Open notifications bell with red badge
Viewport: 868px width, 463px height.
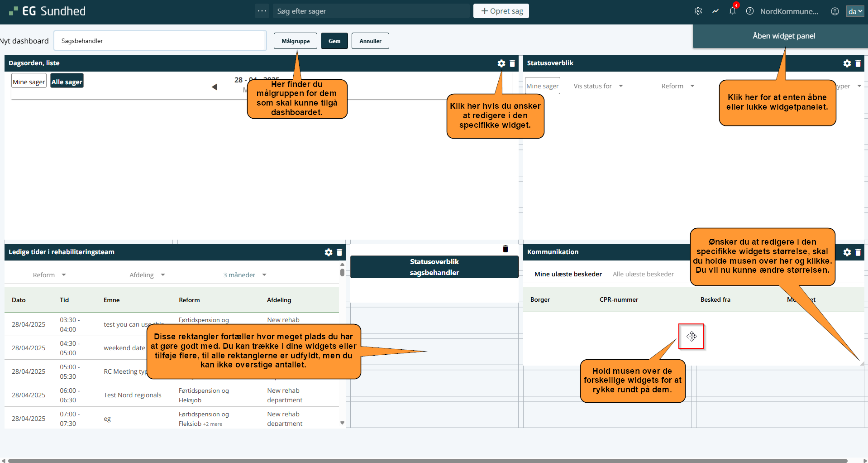(x=732, y=11)
